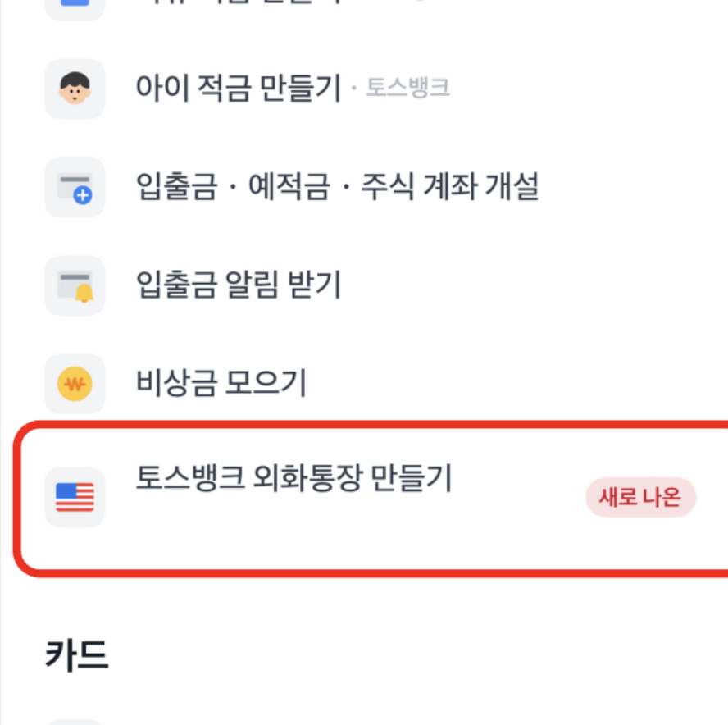The image size is (728, 725).
Task: Select the partially visible icon below 카드 heading
Action: (x=75, y=720)
